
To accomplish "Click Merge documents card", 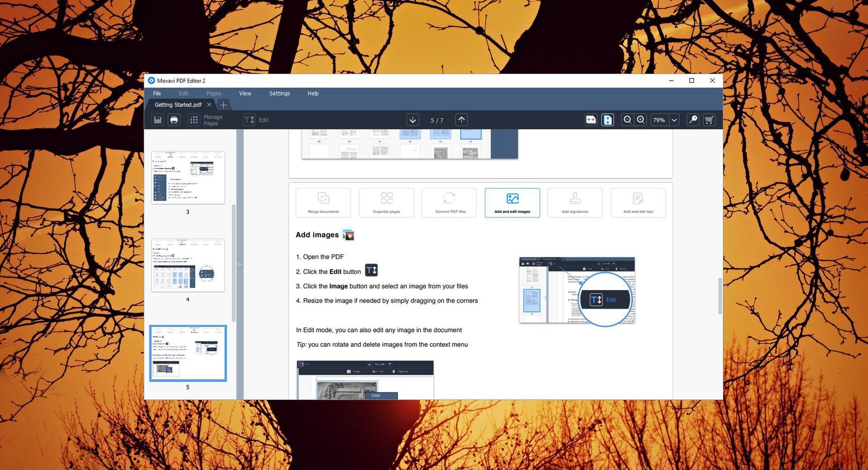I will (x=323, y=203).
